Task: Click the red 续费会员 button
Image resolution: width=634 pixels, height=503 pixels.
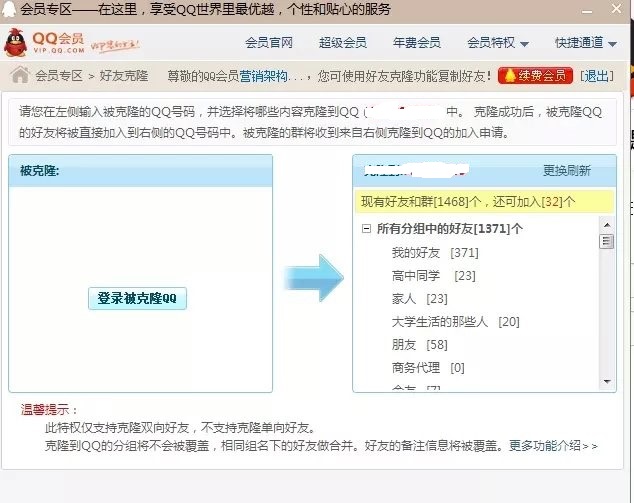Action: [x=535, y=76]
